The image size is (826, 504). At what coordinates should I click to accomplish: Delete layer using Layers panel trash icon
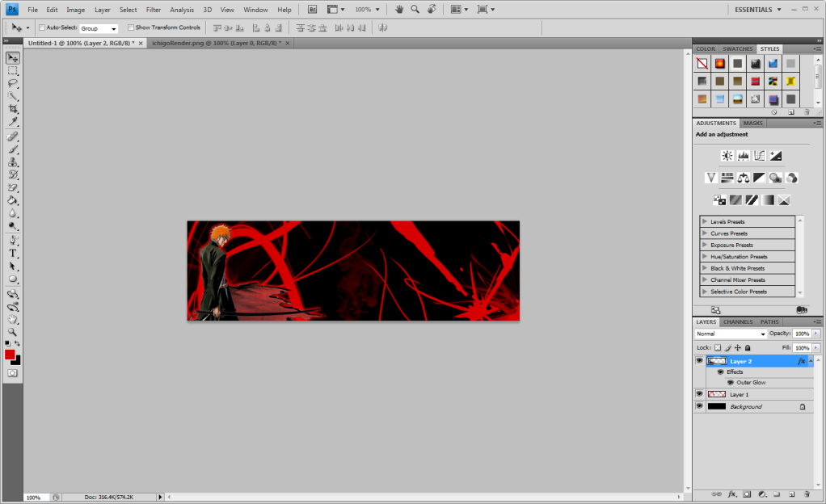(807, 494)
